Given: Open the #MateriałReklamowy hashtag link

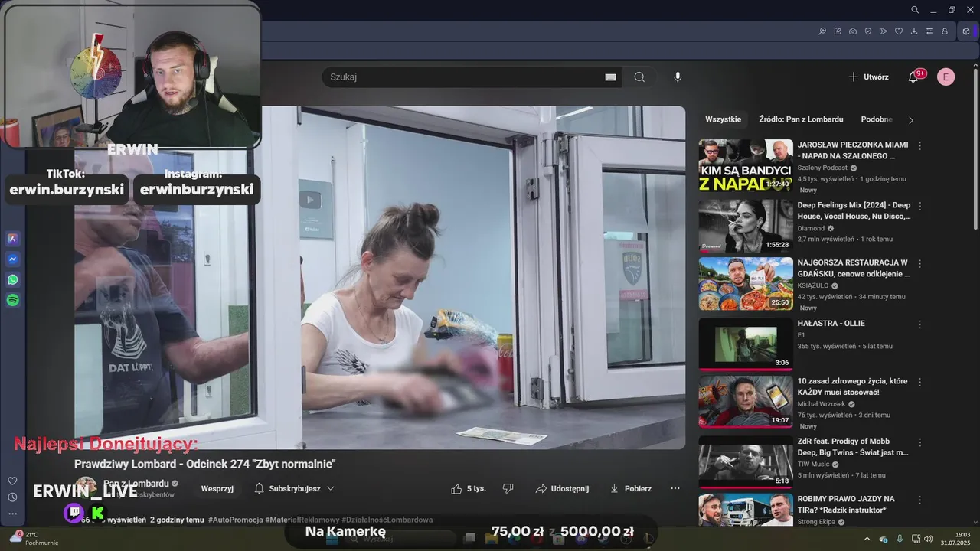Looking at the screenshot, I should (x=302, y=520).
